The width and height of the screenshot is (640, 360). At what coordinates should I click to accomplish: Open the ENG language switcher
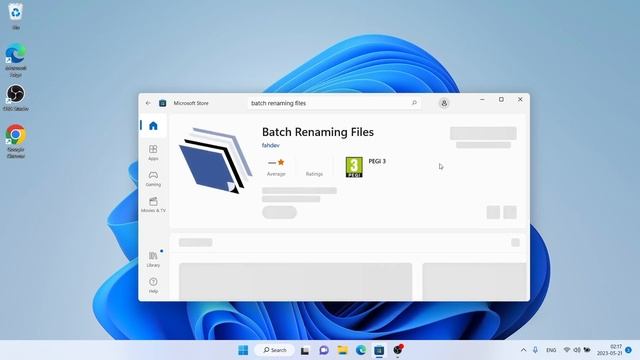pos(551,350)
